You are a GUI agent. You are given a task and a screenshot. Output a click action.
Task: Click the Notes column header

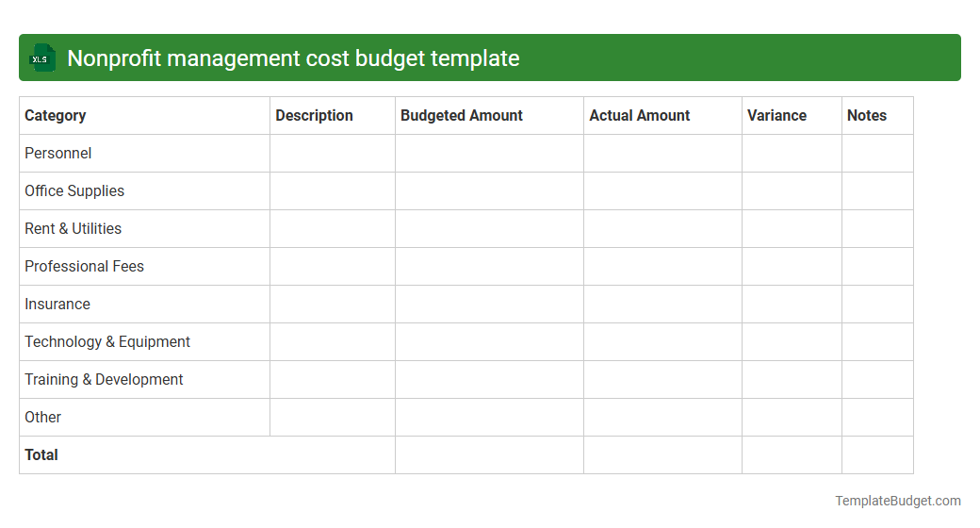[877, 116]
